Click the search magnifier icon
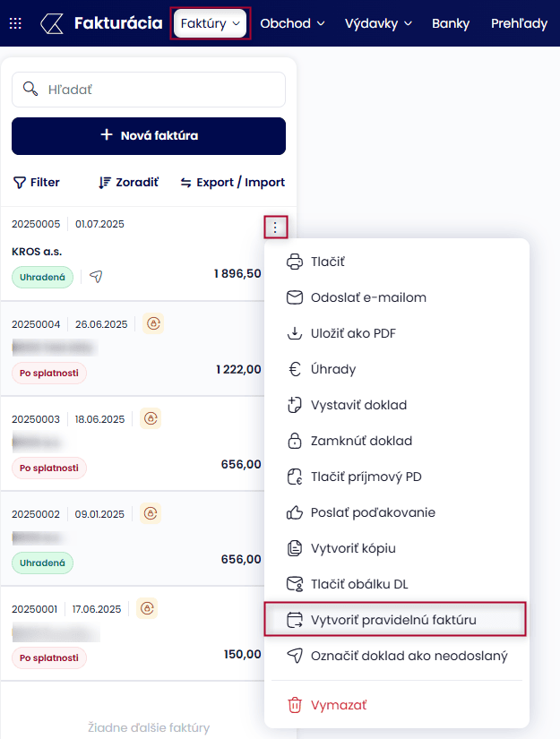Screen dimensions: 560x739 (31, 89)
